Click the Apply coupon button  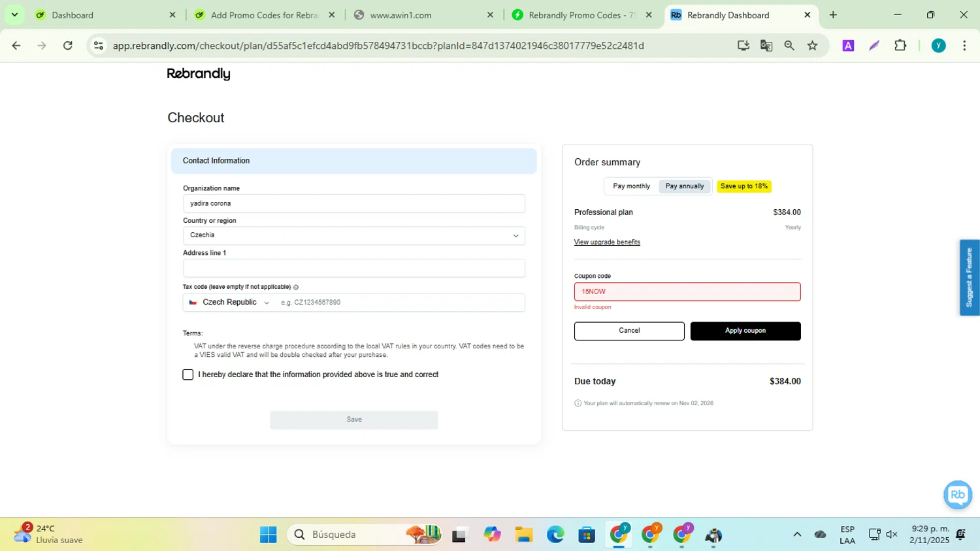click(x=745, y=331)
